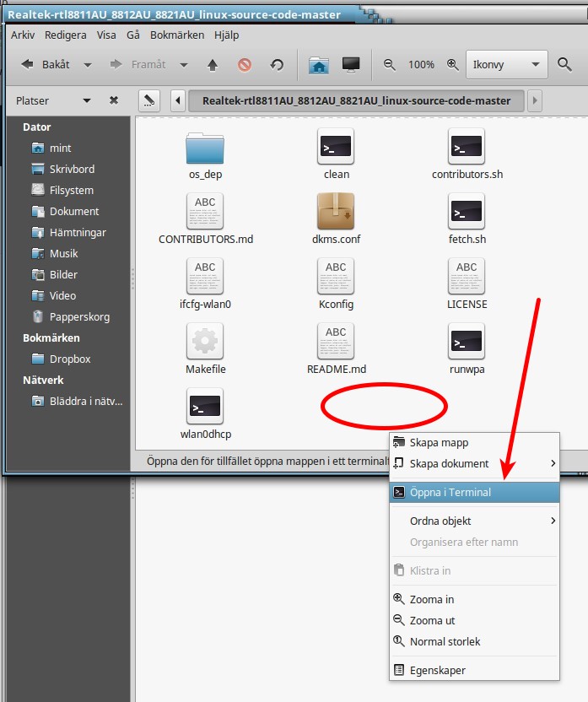Click the Reload folder icon
This screenshot has width=588, height=702.
[277, 65]
